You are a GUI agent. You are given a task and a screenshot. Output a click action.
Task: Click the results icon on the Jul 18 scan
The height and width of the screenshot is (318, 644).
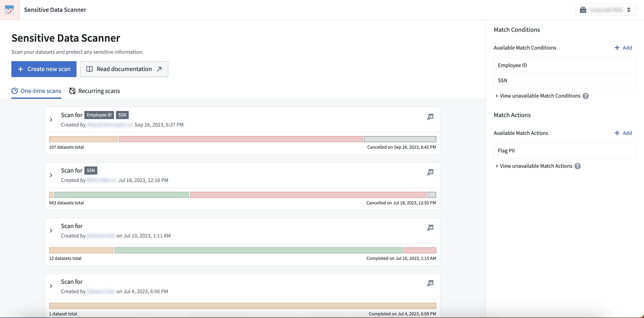[x=430, y=172]
